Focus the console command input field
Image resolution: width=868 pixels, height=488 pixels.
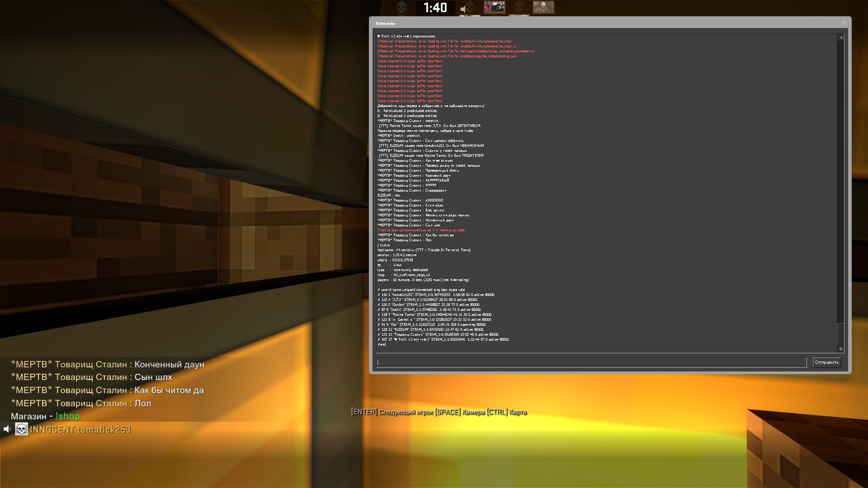591,363
